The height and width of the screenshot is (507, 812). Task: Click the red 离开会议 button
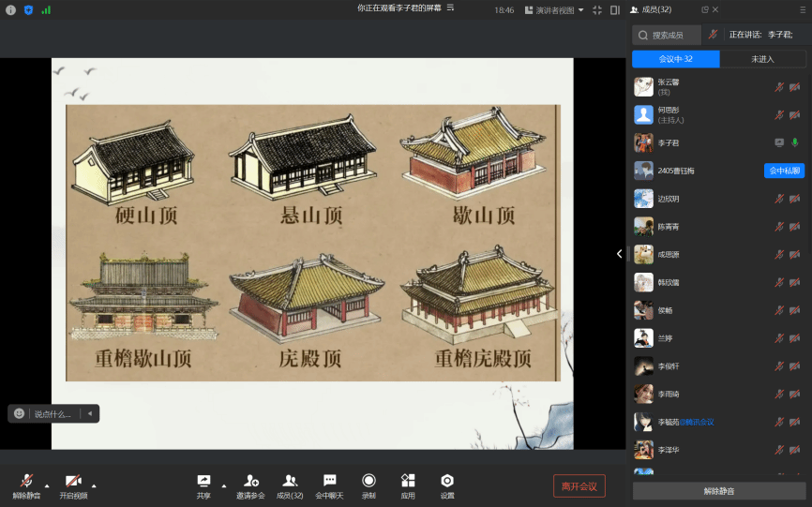tap(579, 485)
